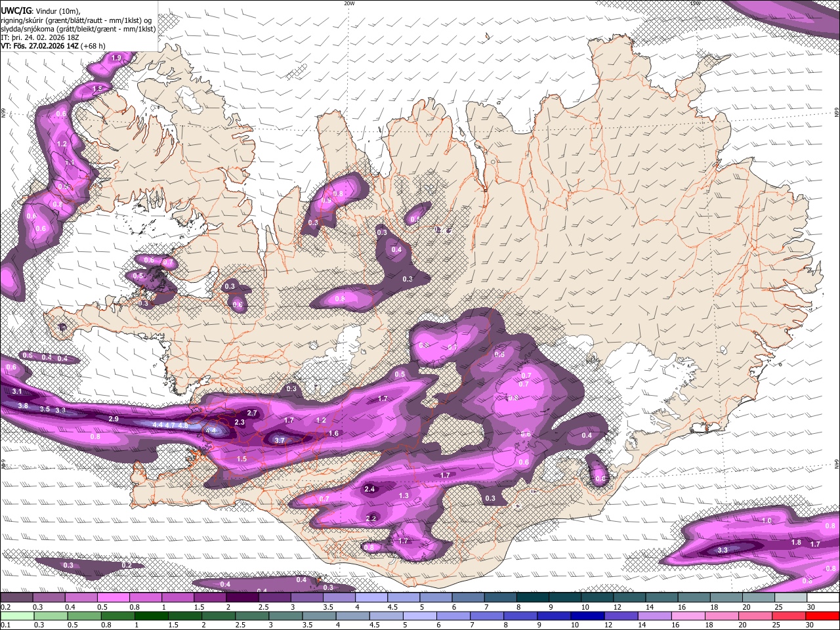The width and height of the screenshot is (840, 630).
Task: Click the dark blue swatch left of 12 in the bottom legend
Action: (x=587, y=616)
